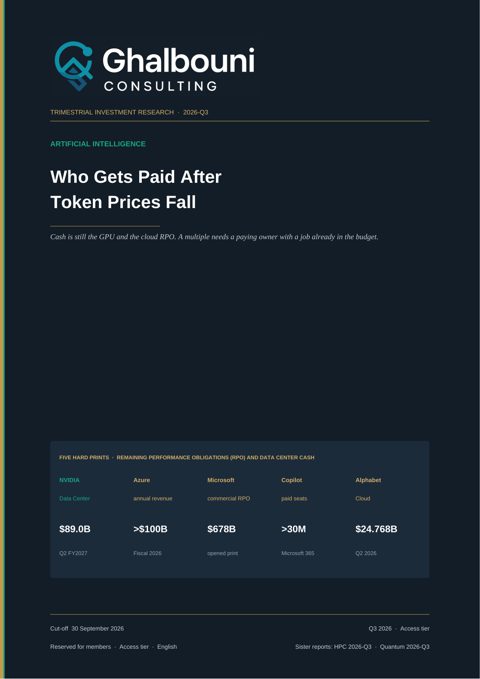Image resolution: width=480 pixels, height=679 pixels.
Task: Select the Azure column heading
Action: (142, 480)
